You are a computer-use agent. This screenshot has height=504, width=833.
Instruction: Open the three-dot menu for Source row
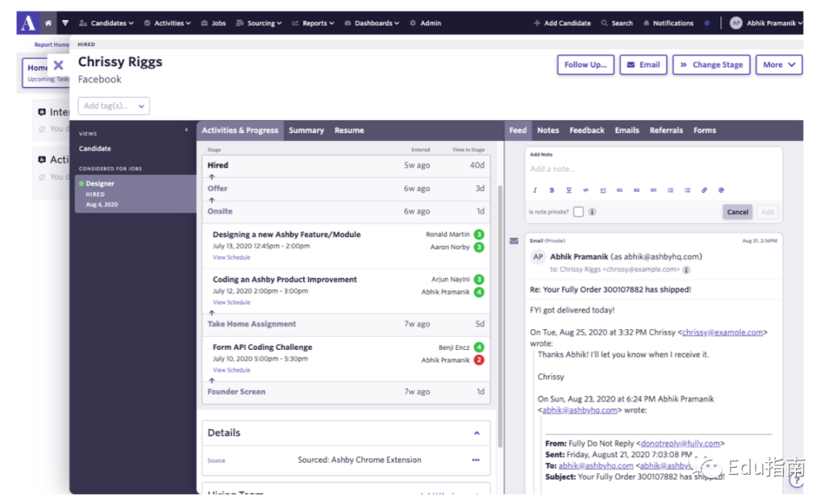point(476,460)
